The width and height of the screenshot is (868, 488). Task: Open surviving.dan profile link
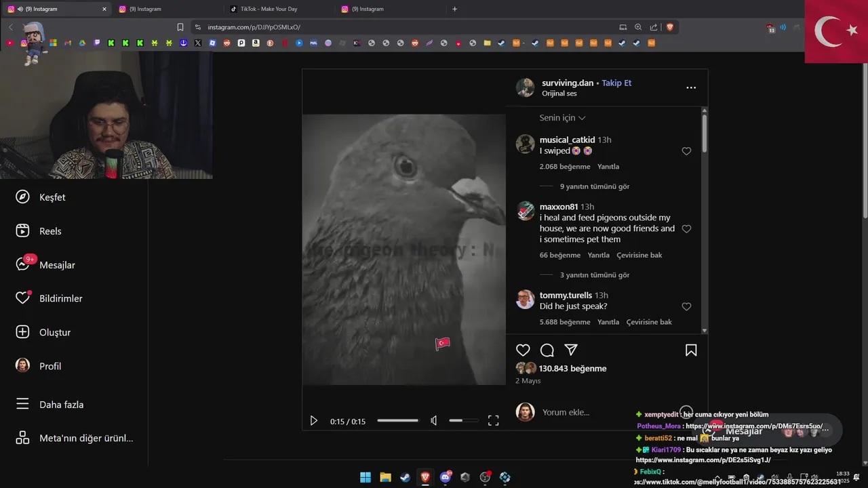(568, 83)
